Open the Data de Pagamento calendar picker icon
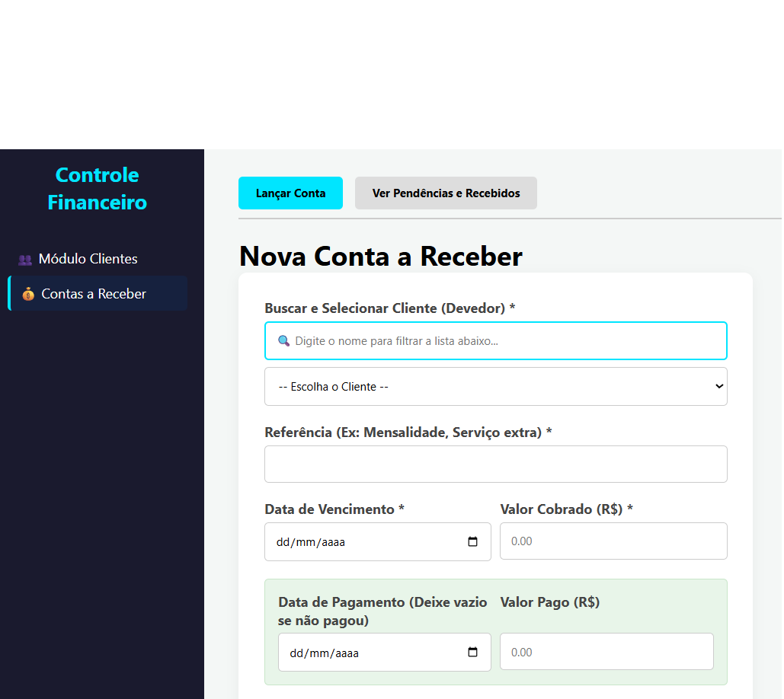784x699 pixels. pyautogui.click(x=472, y=652)
